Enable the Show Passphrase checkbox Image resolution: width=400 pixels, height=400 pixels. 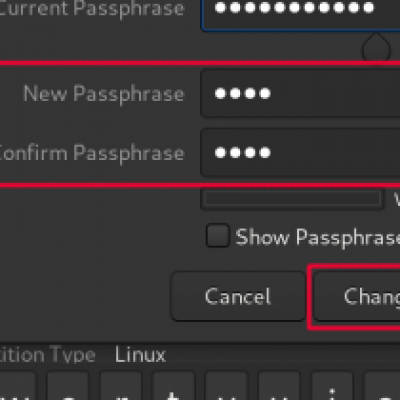[217, 236]
